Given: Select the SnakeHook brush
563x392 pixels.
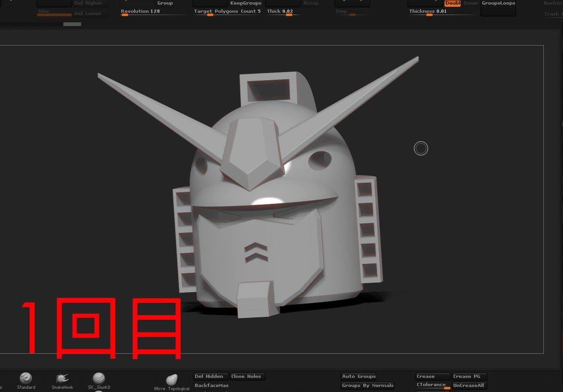Looking at the screenshot, I should (62, 381).
